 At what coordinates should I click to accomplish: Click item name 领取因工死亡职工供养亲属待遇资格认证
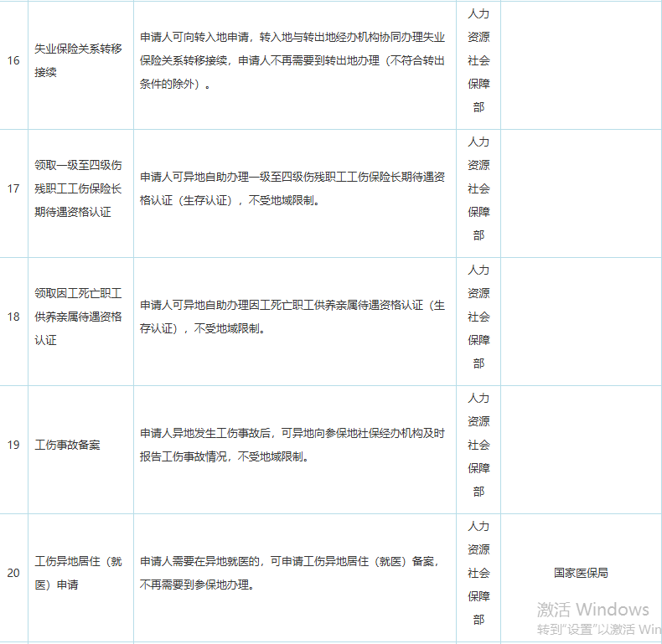[x=78, y=317]
